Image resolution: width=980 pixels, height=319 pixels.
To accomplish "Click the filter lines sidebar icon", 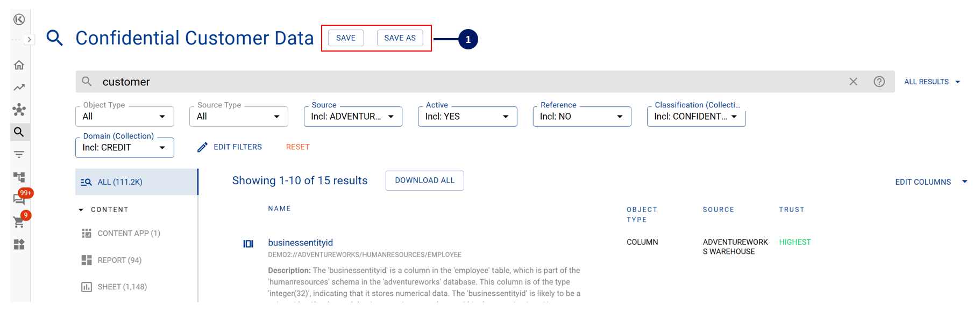I will tap(19, 155).
